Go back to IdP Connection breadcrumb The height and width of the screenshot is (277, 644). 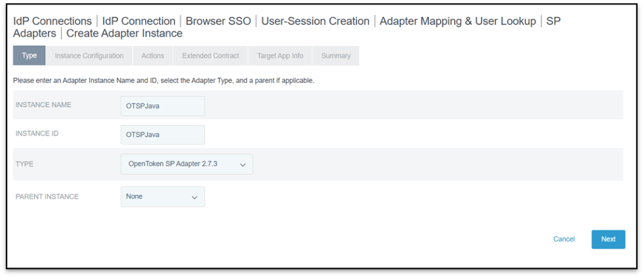[139, 21]
